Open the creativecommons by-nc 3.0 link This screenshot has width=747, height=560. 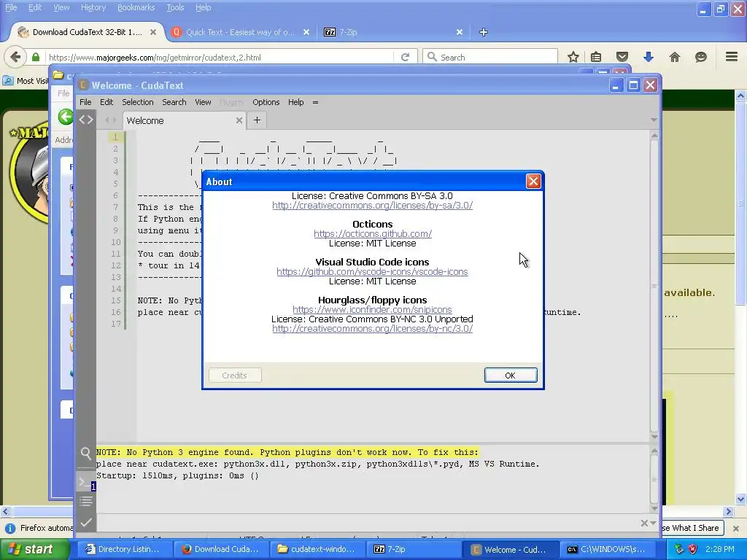(372, 329)
